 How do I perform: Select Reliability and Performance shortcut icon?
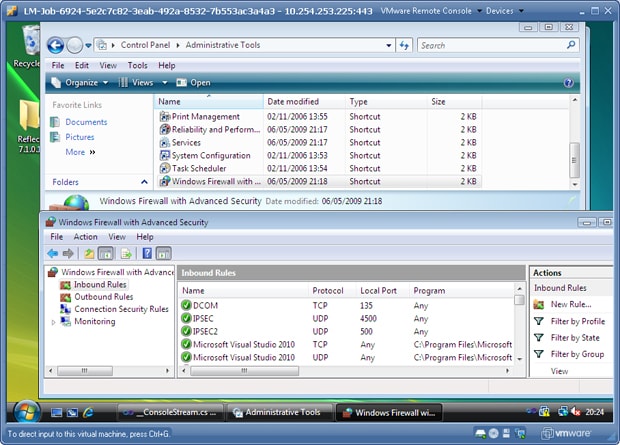[x=164, y=129]
